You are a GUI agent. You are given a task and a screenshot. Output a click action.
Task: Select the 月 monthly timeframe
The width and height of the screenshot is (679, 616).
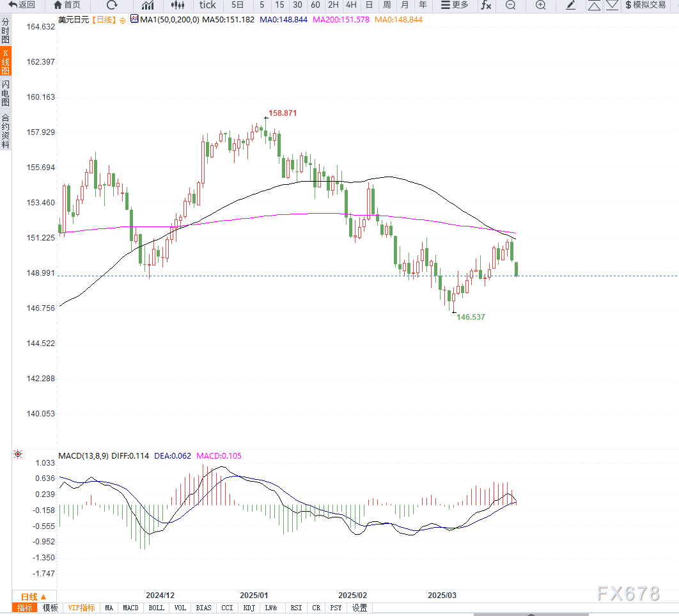pyautogui.click(x=405, y=5)
